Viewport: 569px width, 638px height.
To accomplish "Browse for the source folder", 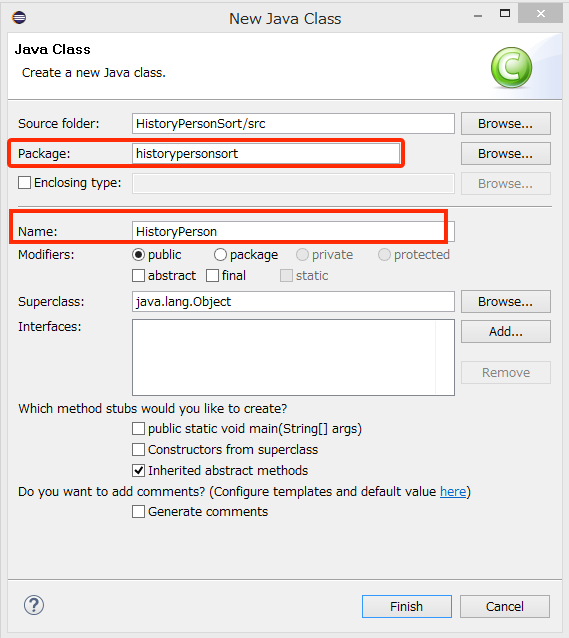I will (x=506, y=124).
